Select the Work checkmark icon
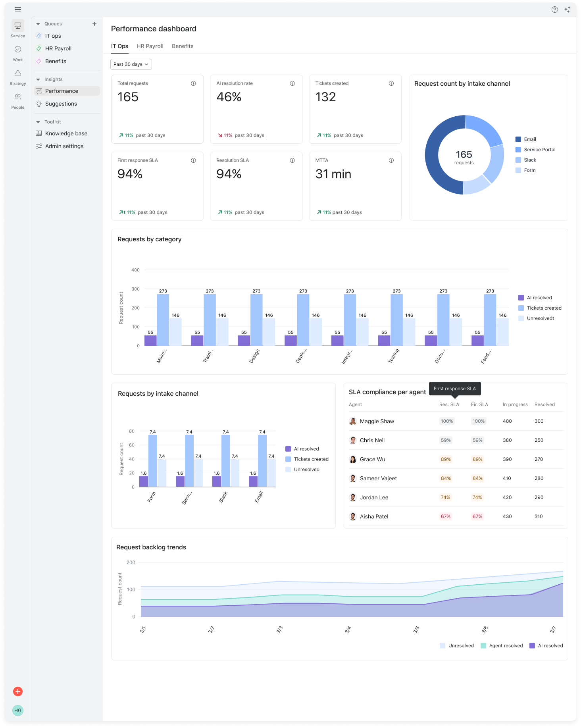This screenshot has width=581, height=728. (18, 49)
